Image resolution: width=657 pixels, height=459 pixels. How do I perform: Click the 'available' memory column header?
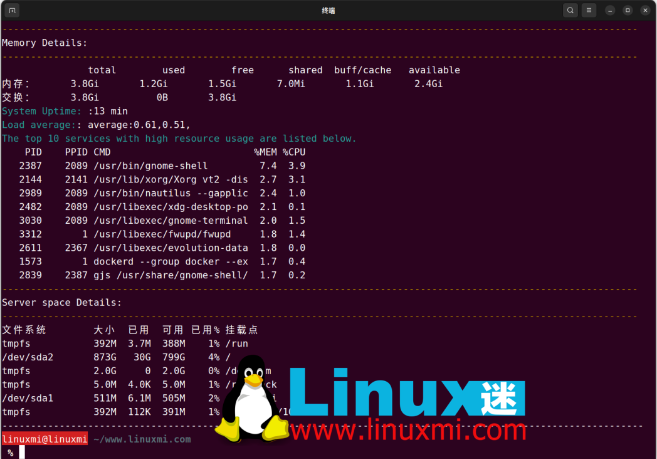434,70
